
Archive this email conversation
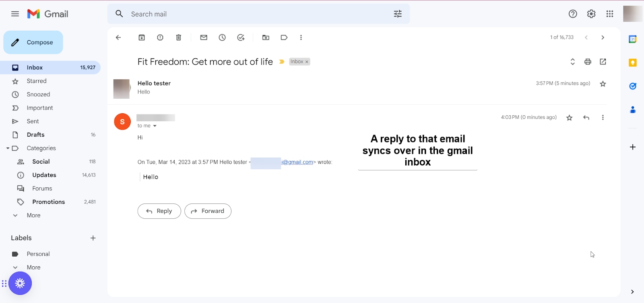point(142,37)
